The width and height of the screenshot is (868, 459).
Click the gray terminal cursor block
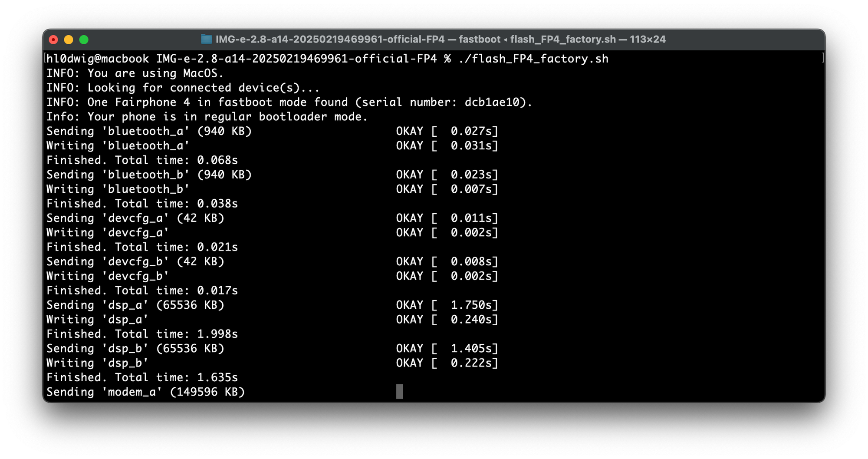click(x=400, y=391)
